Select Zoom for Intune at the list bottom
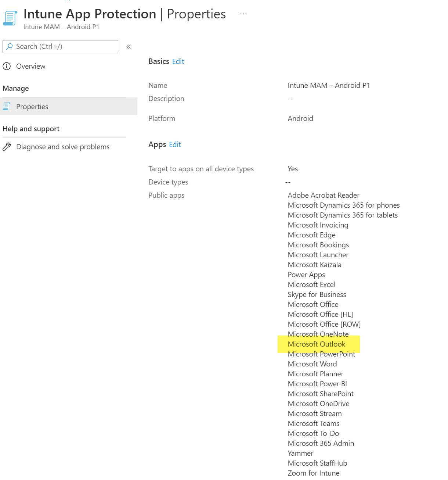This screenshot has width=448, height=480. point(313,473)
